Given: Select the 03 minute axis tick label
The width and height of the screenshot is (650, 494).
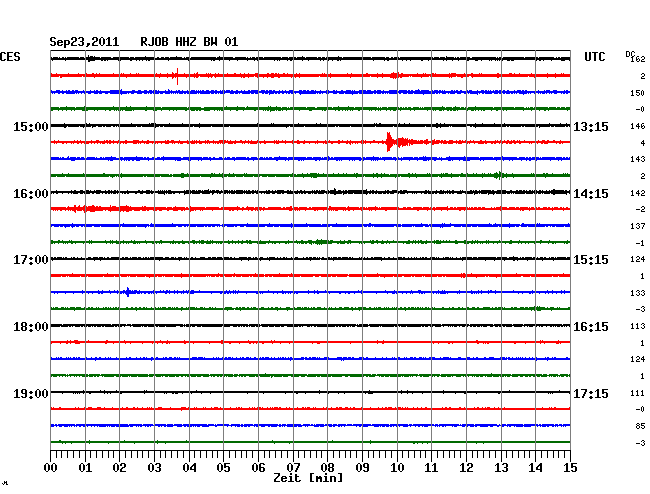Looking at the screenshot, I should (x=154, y=467).
